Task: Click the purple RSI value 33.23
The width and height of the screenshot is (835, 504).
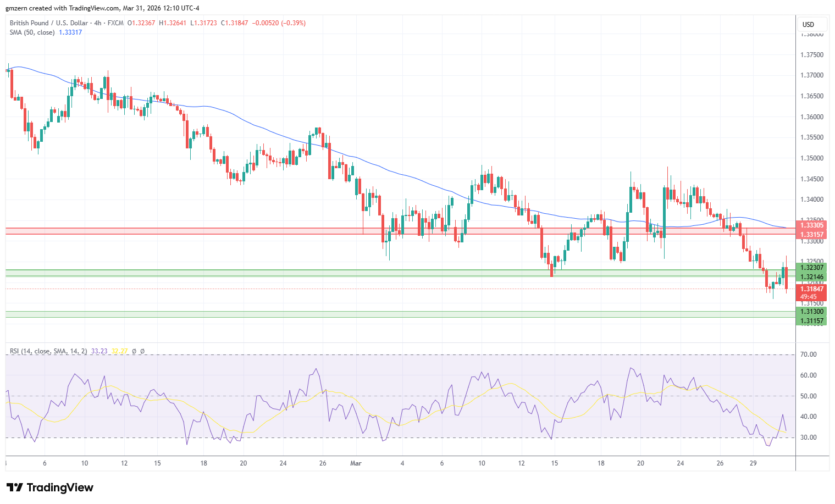Action: click(x=99, y=351)
